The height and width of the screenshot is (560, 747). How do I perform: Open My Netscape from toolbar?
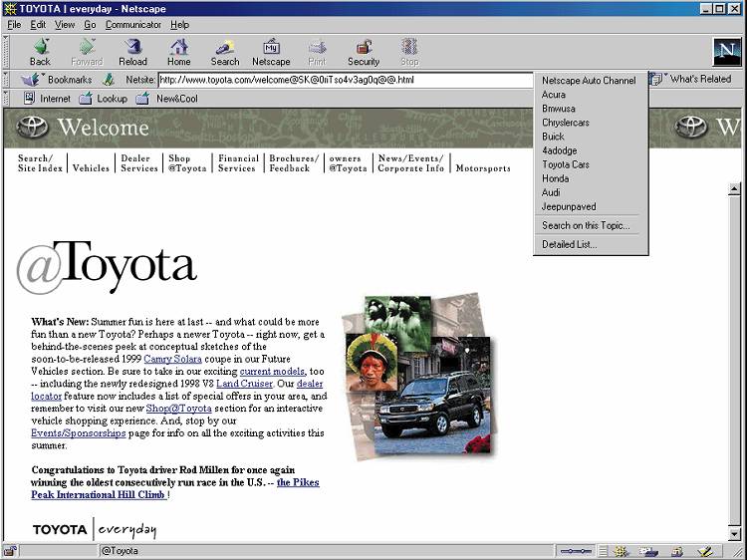coord(271,52)
